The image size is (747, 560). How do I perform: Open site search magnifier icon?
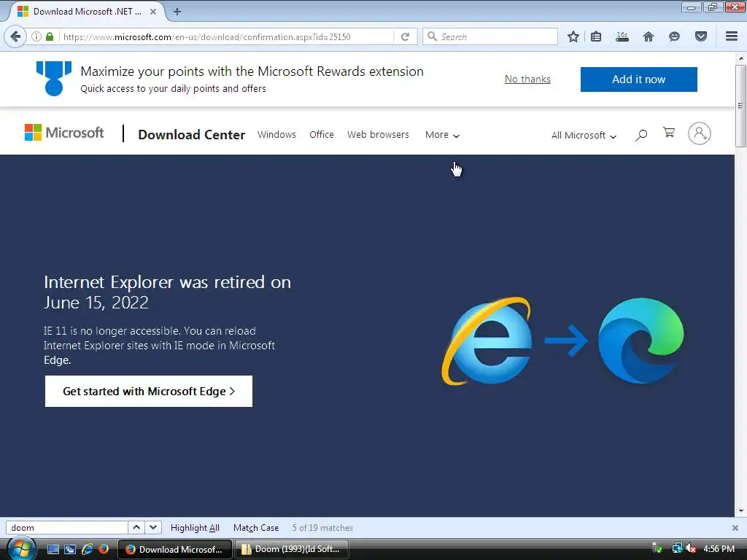tap(641, 135)
